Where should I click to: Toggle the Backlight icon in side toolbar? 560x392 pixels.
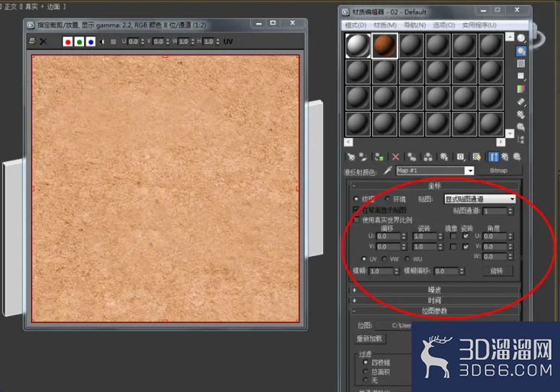point(521,51)
